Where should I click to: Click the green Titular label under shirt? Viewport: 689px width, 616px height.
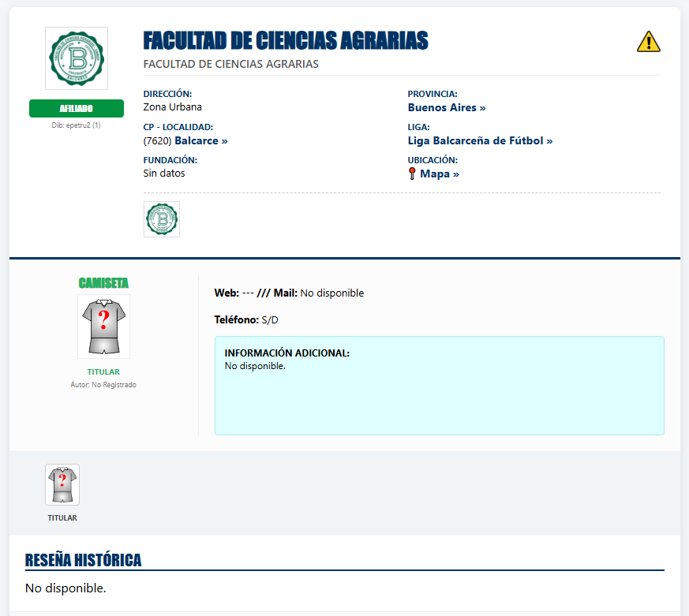pos(103,371)
